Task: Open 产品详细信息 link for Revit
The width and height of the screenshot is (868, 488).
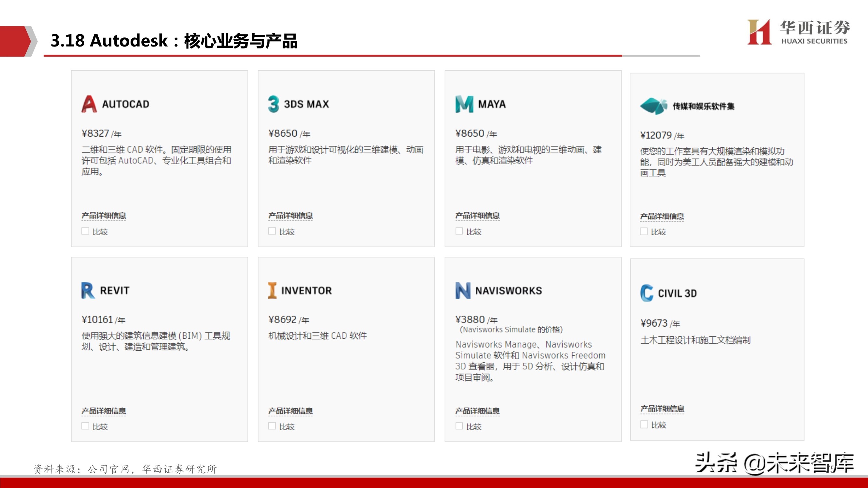Action: [x=104, y=411]
